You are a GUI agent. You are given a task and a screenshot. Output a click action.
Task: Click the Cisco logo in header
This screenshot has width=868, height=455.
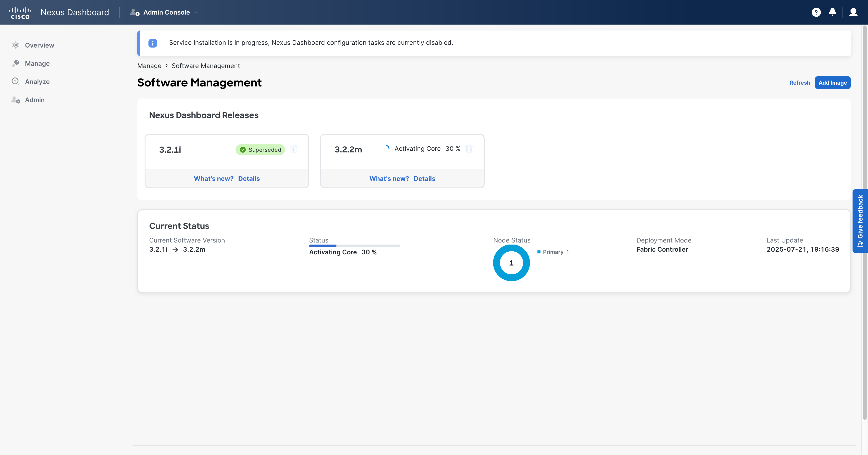20,13
